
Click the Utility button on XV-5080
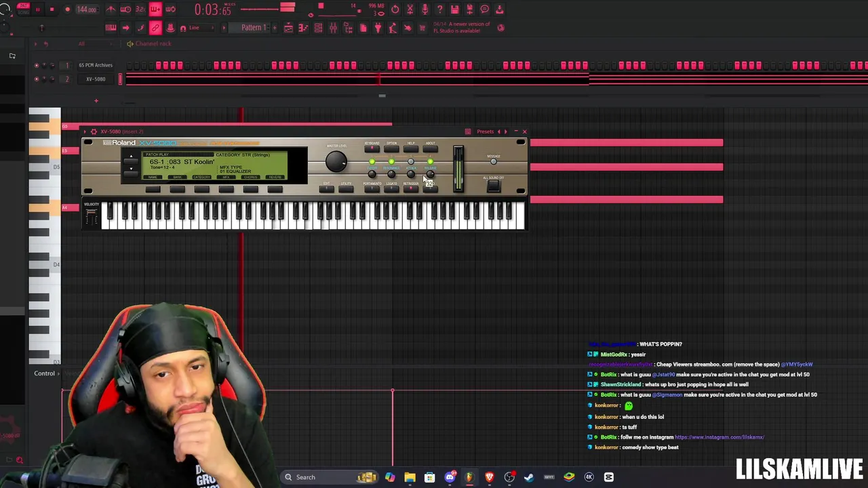(x=346, y=189)
